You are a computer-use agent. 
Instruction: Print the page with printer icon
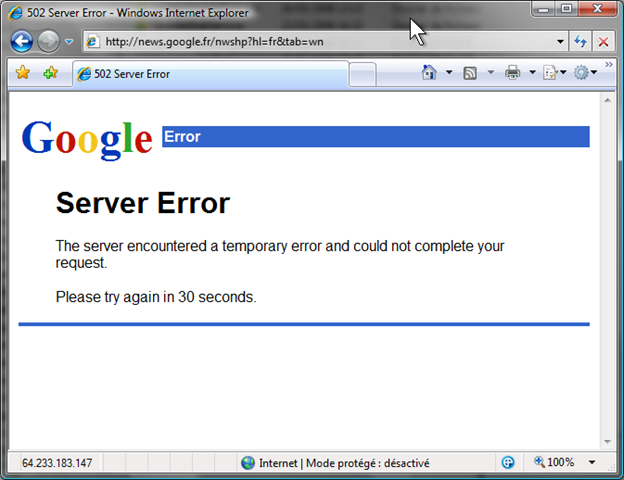coord(512,72)
